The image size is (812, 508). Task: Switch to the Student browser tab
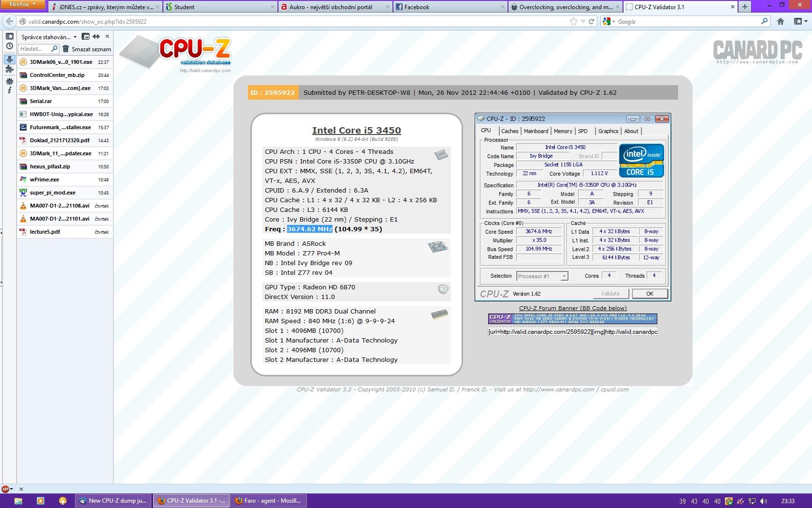(x=219, y=7)
